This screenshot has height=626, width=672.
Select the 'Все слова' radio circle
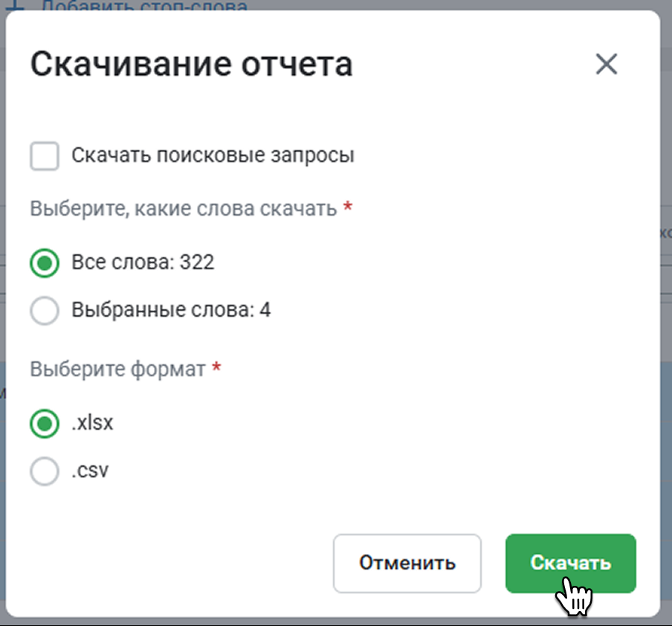click(x=45, y=263)
